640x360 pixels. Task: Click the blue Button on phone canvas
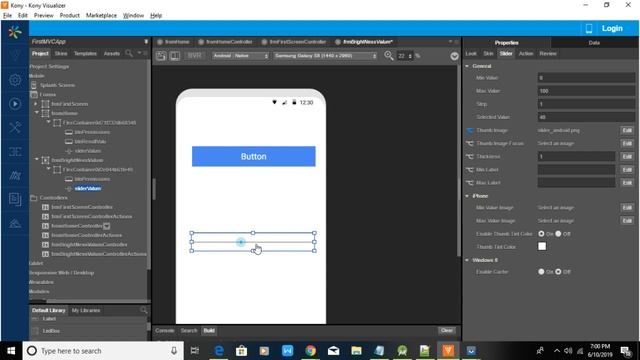pyautogui.click(x=253, y=156)
